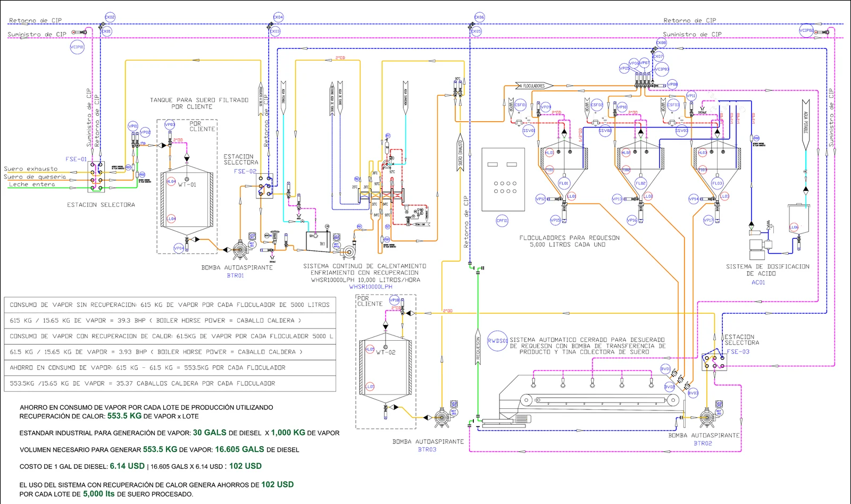Select the 'REQUESON' flow arrow

point(478,346)
